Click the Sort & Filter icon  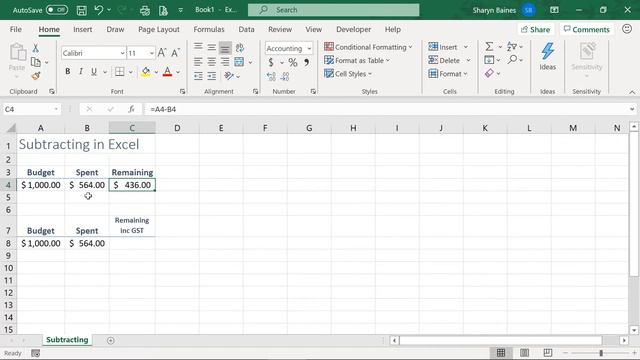[x=512, y=47]
